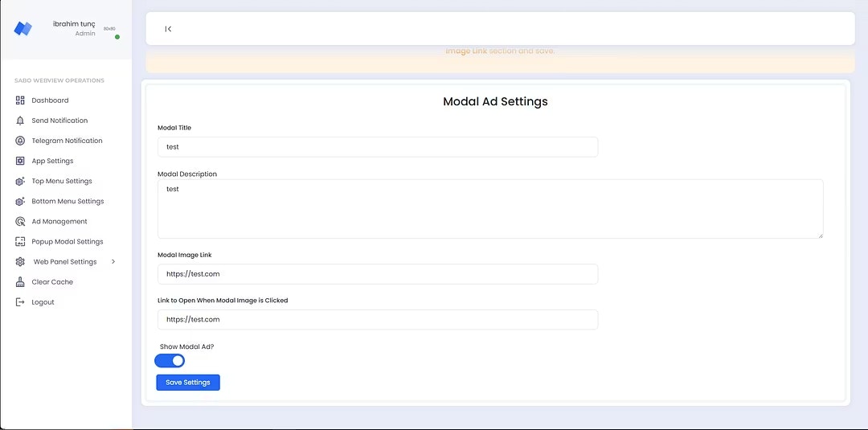Focus the Modal Image Link field
Screen dimensions: 868x430
click(378, 274)
